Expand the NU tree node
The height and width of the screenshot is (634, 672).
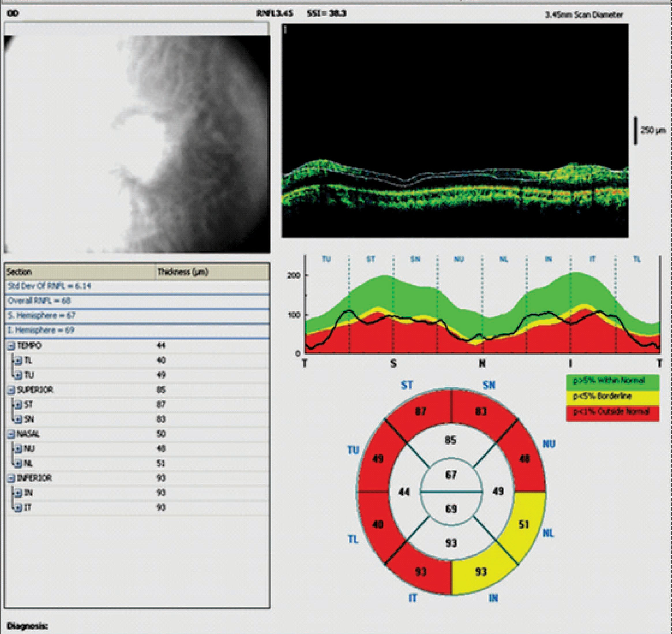[18, 449]
